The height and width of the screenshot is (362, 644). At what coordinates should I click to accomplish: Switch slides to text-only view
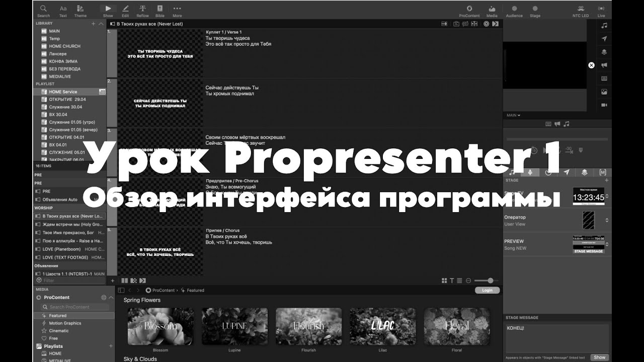(x=452, y=281)
